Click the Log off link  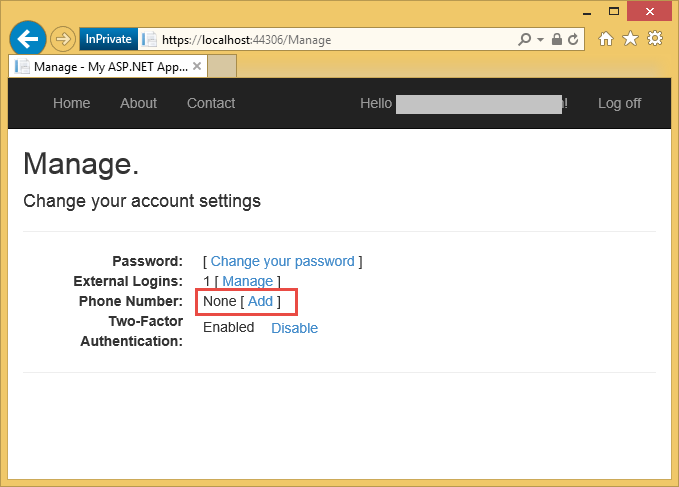point(619,103)
